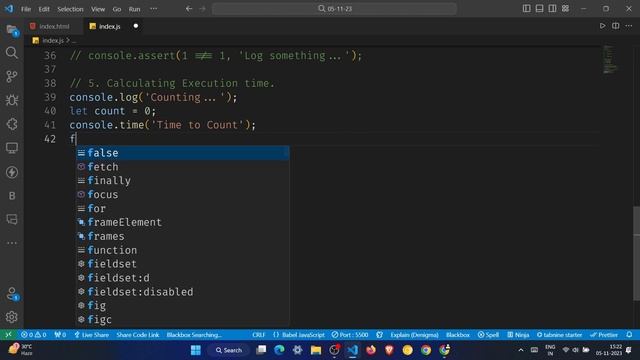Image resolution: width=640 pixels, height=360 pixels.
Task: Click the index.js breadcrumb
Action: 53,40
